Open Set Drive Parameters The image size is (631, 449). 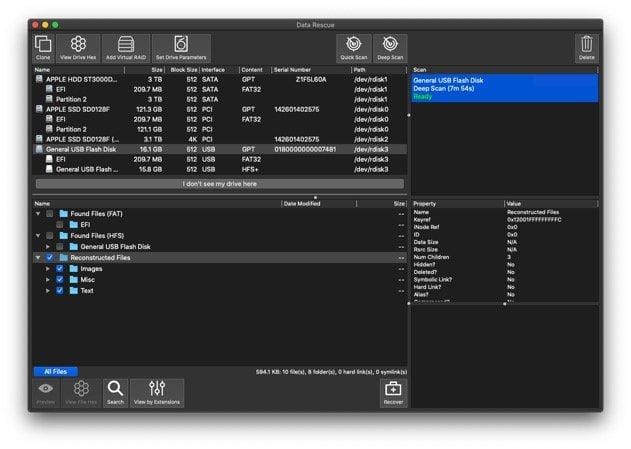(x=181, y=48)
